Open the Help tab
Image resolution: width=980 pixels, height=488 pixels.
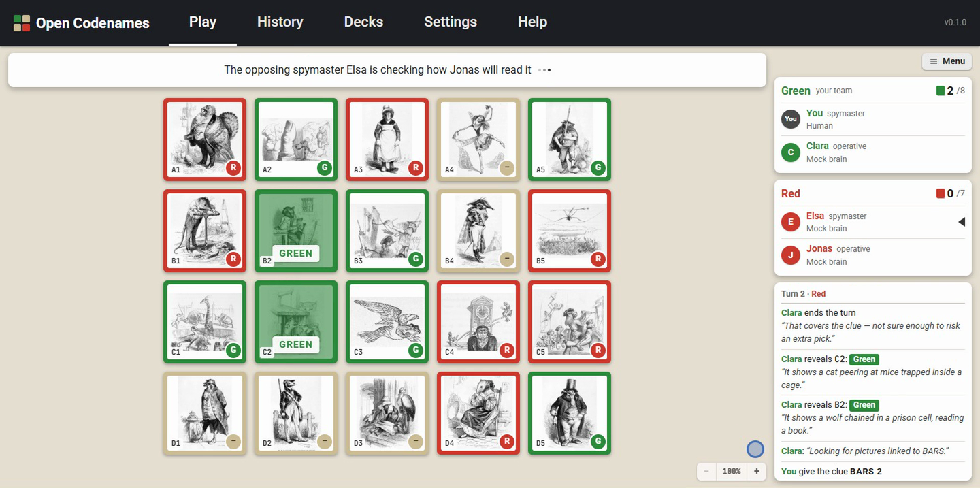[x=532, y=22]
